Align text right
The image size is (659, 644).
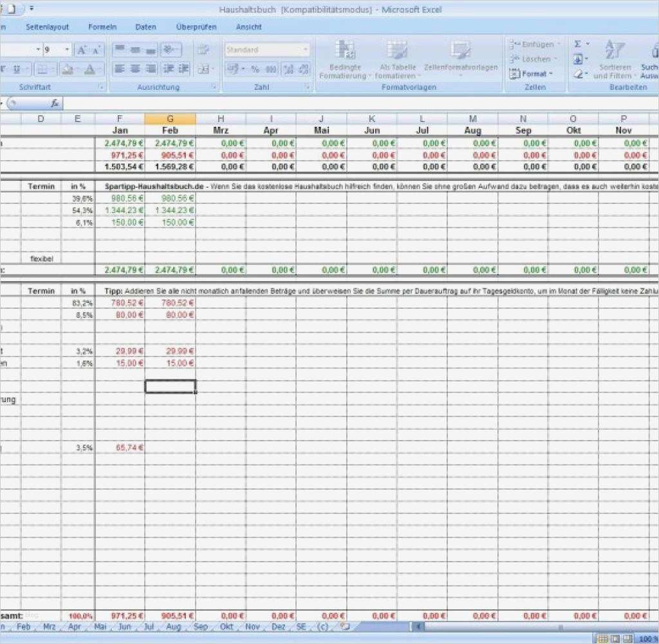151,68
